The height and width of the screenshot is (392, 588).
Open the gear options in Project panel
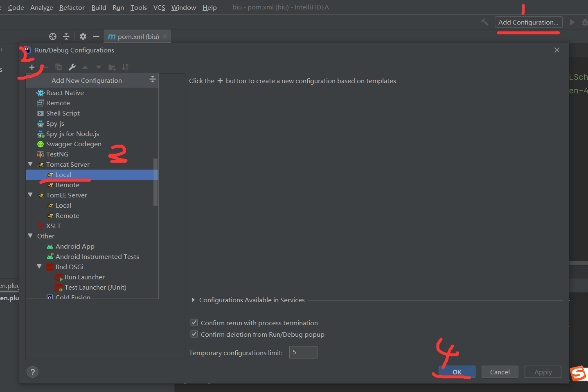(83, 36)
